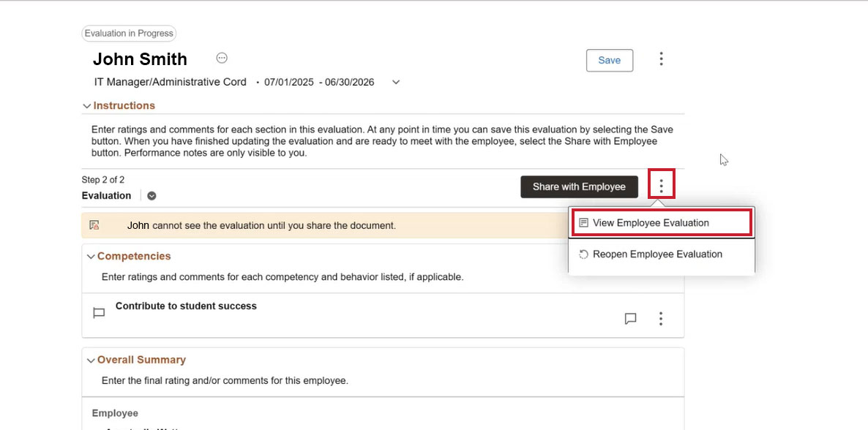Click Share with Employee button

coord(579,186)
